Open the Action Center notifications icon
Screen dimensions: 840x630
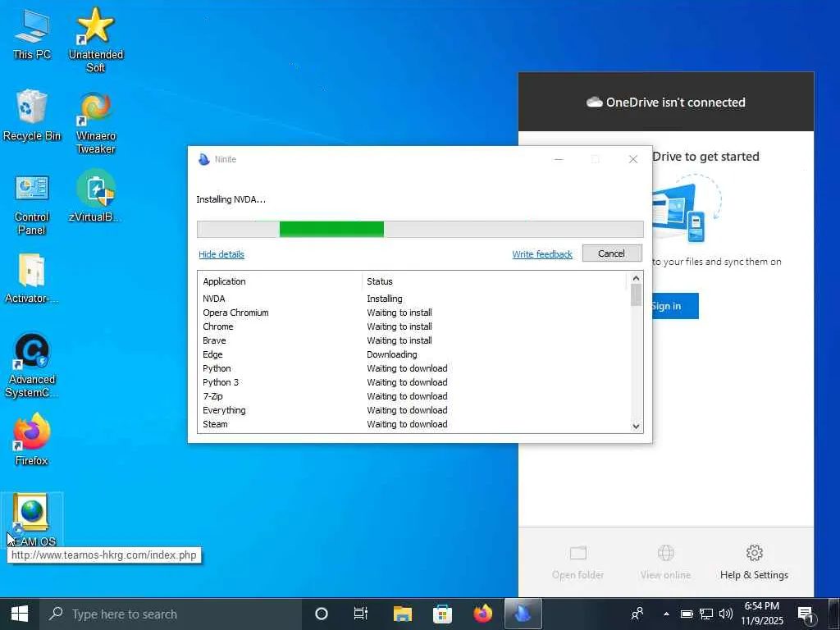pyautogui.click(x=806, y=614)
